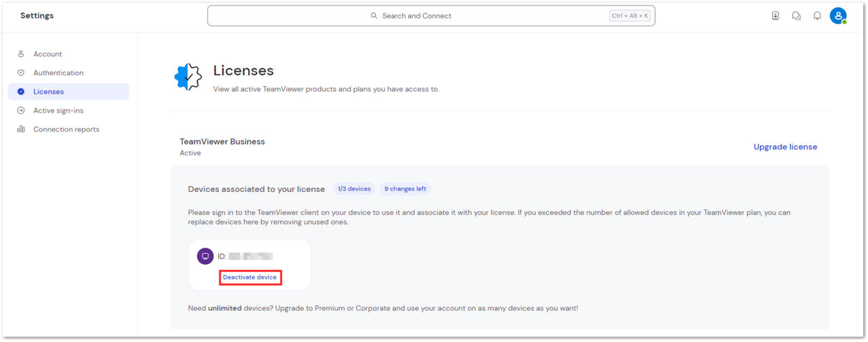Click the Authentication shield icon
The image size is (868, 342).
click(x=21, y=73)
